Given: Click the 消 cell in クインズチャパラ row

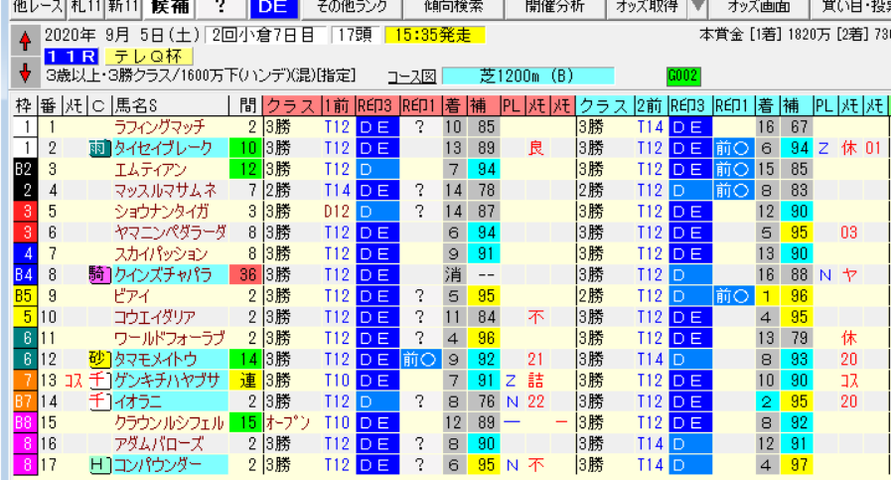Looking at the screenshot, I should pyautogui.click(x=453, y=275).
